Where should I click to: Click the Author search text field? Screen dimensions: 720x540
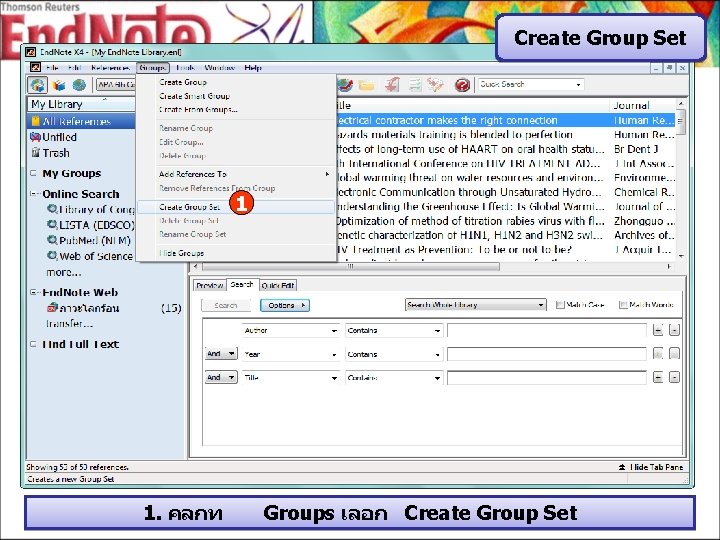tap(546, 331)
